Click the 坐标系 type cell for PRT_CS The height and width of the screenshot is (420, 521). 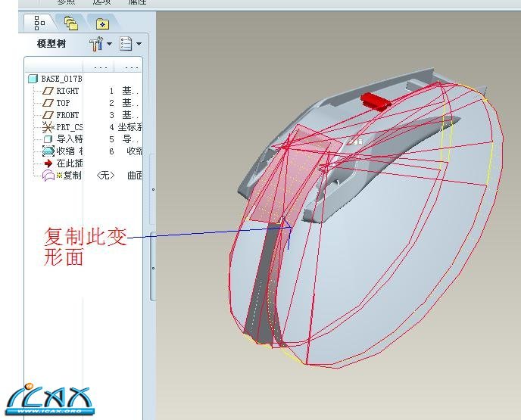coord(129,127)
